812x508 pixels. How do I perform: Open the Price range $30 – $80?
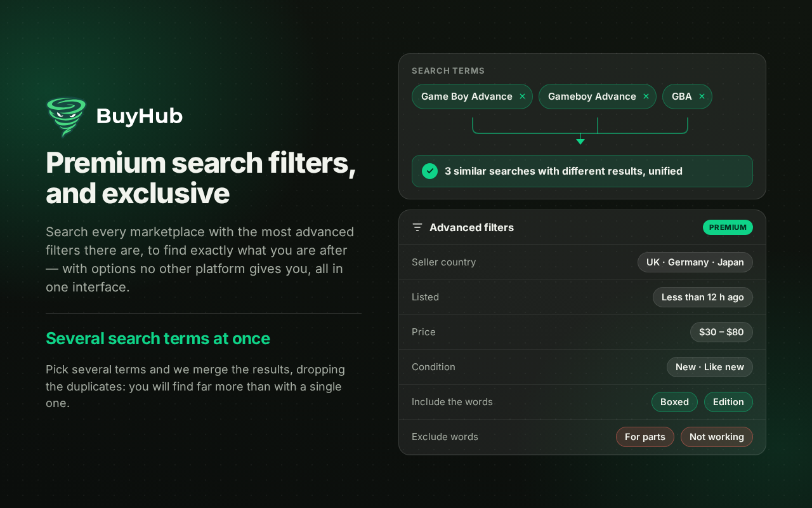tap(721, 332)
